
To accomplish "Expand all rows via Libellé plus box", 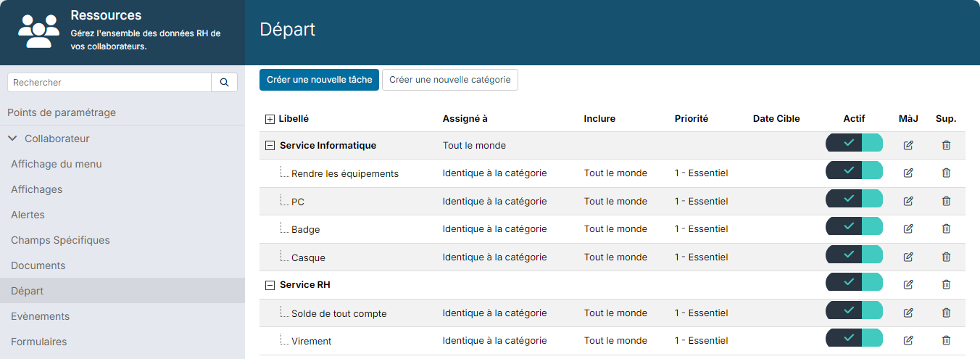I will click(x=270, y=119).
